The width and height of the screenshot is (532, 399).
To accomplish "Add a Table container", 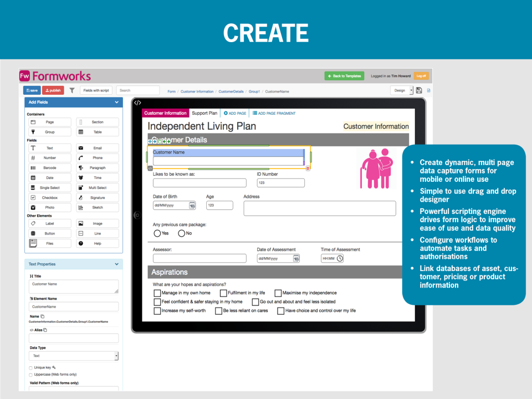I will coord(97,132).
